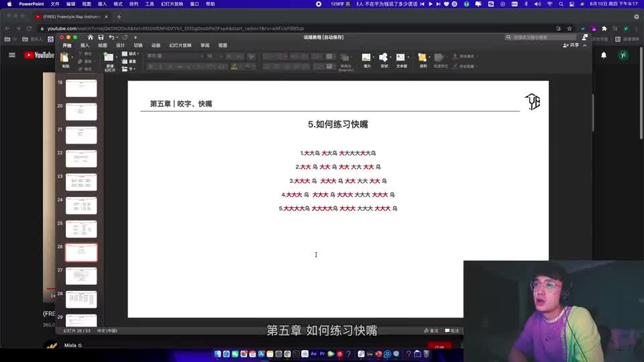Close the Freestyle Rap browser tab
Screen dimensions: 644x362
[106, 17]
